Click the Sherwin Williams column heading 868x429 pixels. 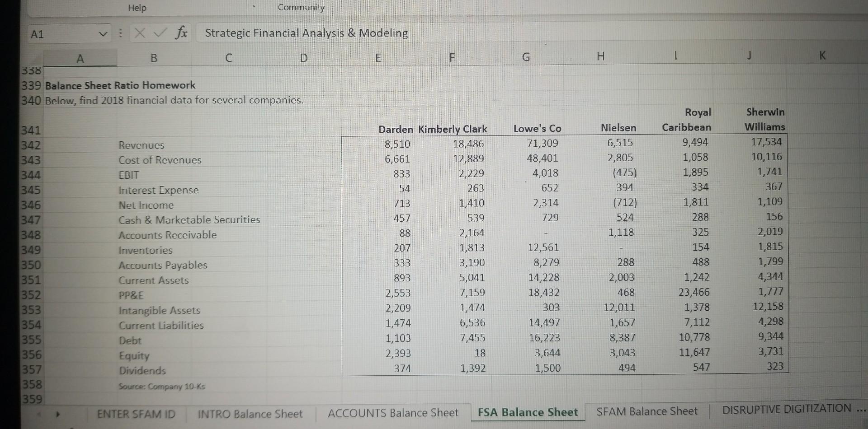pyautogui.click(x=765, y=119)
